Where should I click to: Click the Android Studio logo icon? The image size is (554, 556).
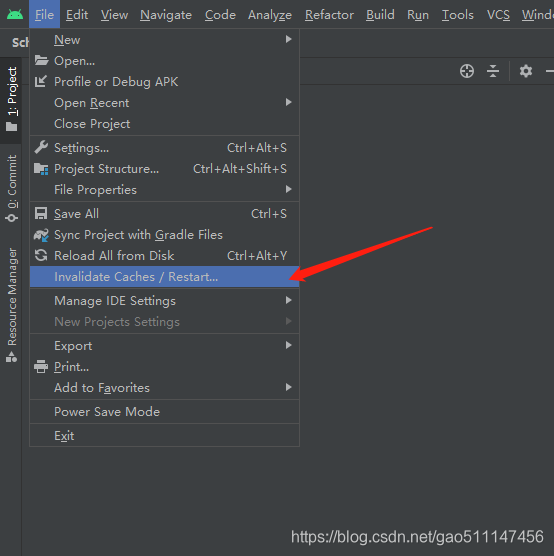point(15,15)
